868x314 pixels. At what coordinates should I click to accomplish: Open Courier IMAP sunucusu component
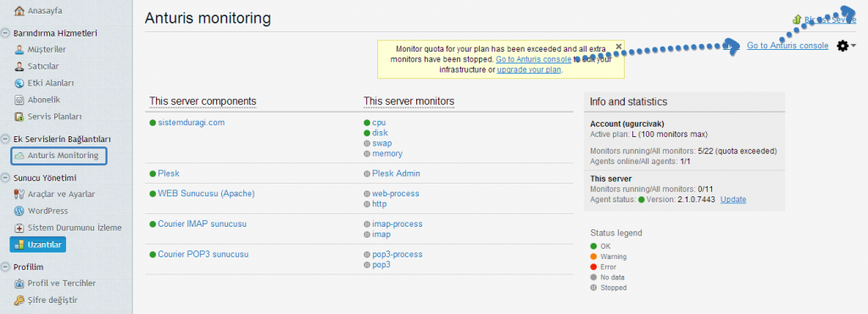[202, 224]
